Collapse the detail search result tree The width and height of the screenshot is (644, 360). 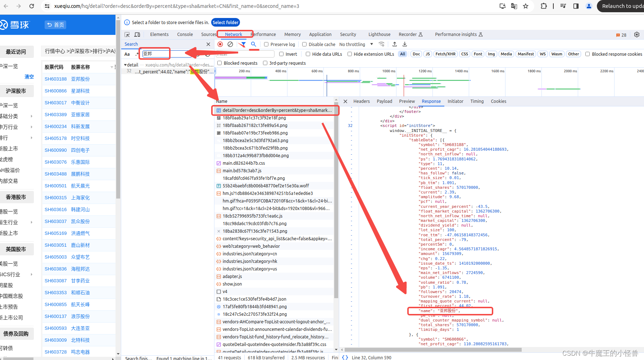[125, 65]
